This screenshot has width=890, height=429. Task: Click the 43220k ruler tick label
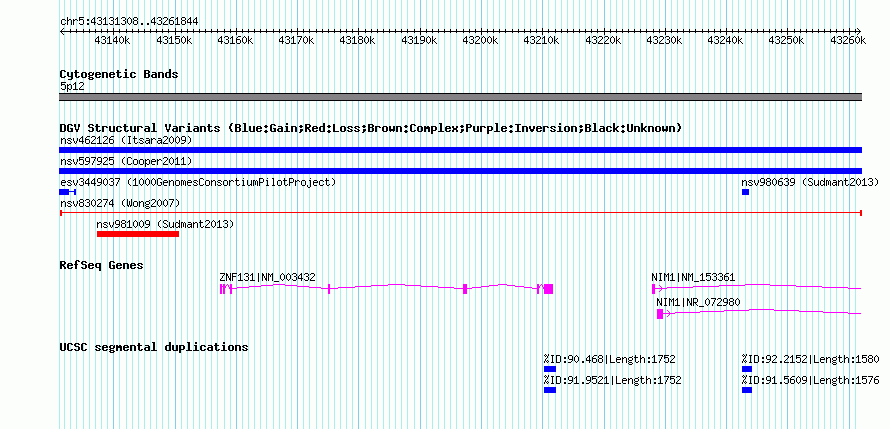click(x=603, y=40)
